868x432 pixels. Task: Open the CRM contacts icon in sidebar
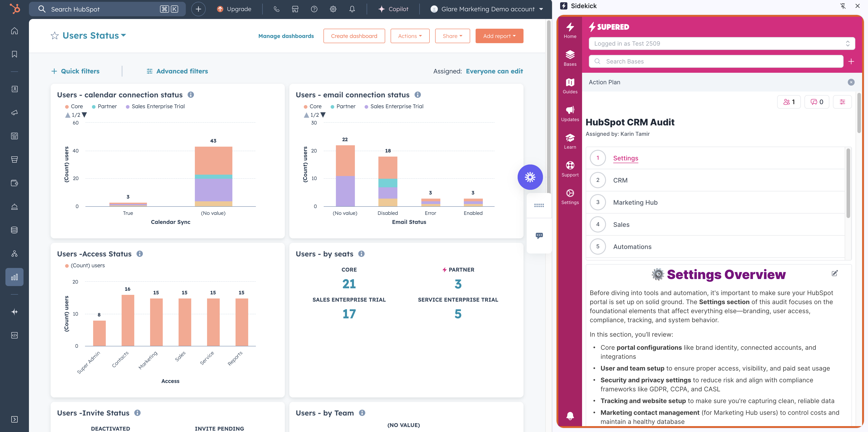14,89
